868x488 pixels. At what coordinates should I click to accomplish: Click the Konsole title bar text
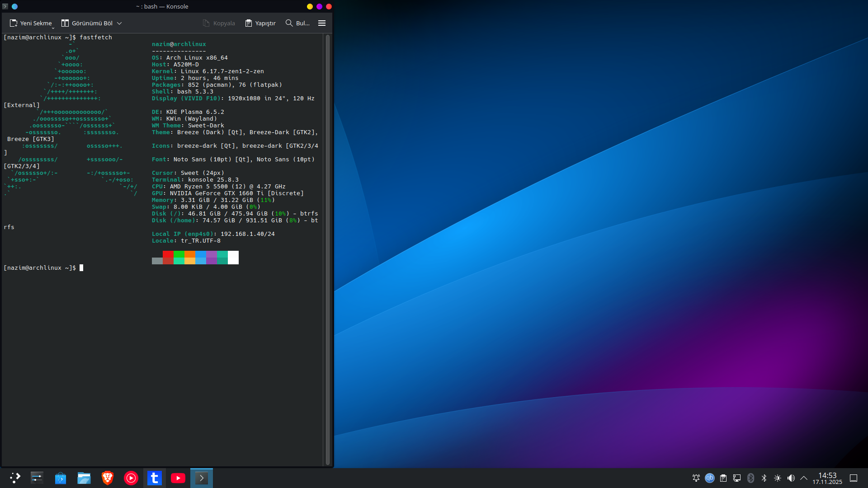click(162, 6)
